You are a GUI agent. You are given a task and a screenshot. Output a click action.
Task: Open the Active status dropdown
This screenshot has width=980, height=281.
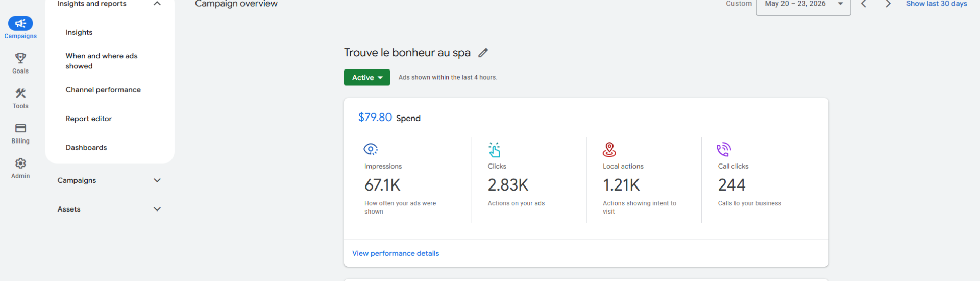(x=367, y=77)
